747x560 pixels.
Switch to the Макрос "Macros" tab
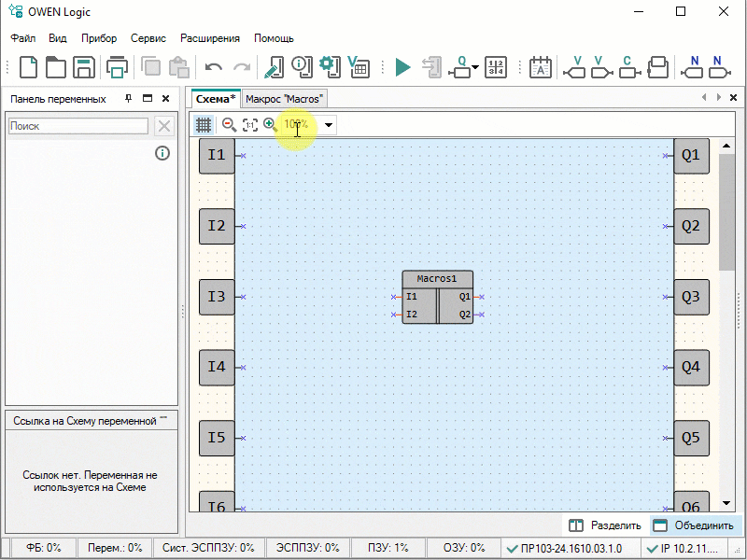[x=284, y=99]
